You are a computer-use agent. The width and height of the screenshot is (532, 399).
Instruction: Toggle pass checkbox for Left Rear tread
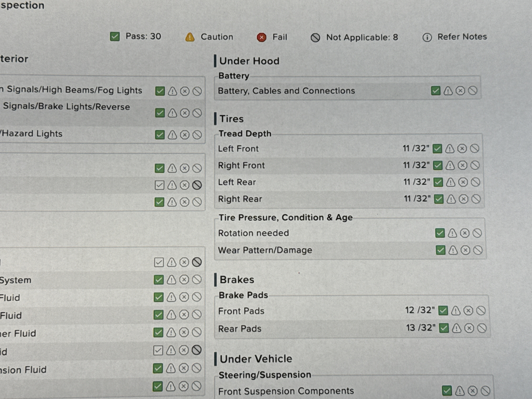438,182
